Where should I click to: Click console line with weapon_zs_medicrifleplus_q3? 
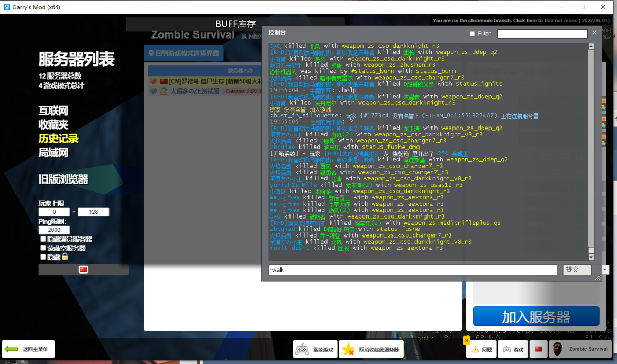click(x=385, y=223)
